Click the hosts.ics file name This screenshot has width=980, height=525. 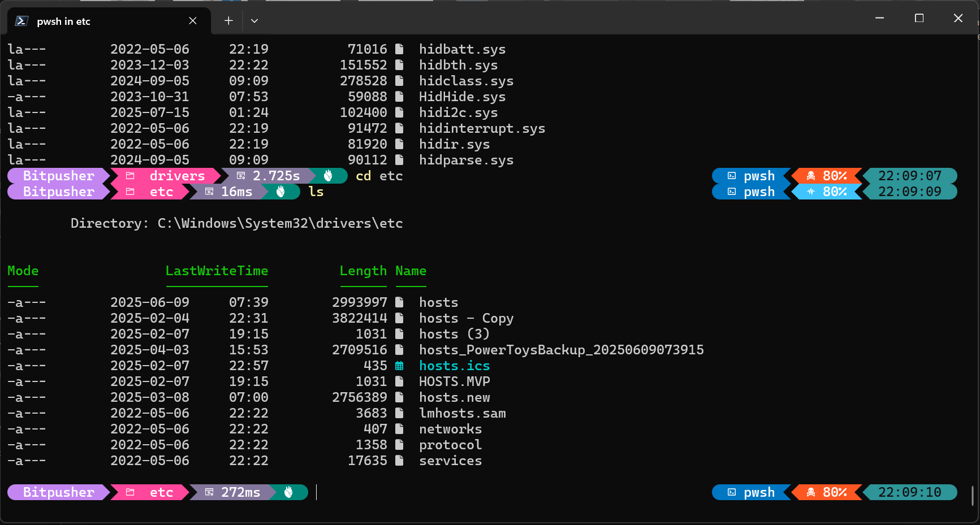(x=455, y=366)
